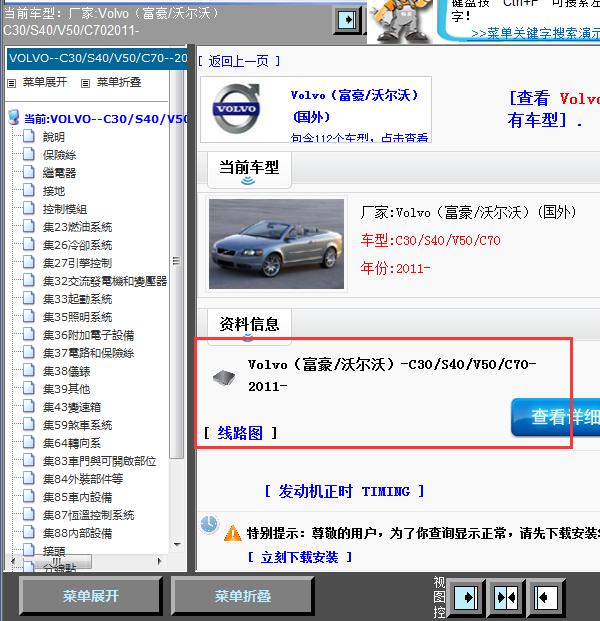This screenshot has width=600, height=621.
Task: Open 集83車門與可開啟部位 tree item
Action: click(x=99, y=461)
